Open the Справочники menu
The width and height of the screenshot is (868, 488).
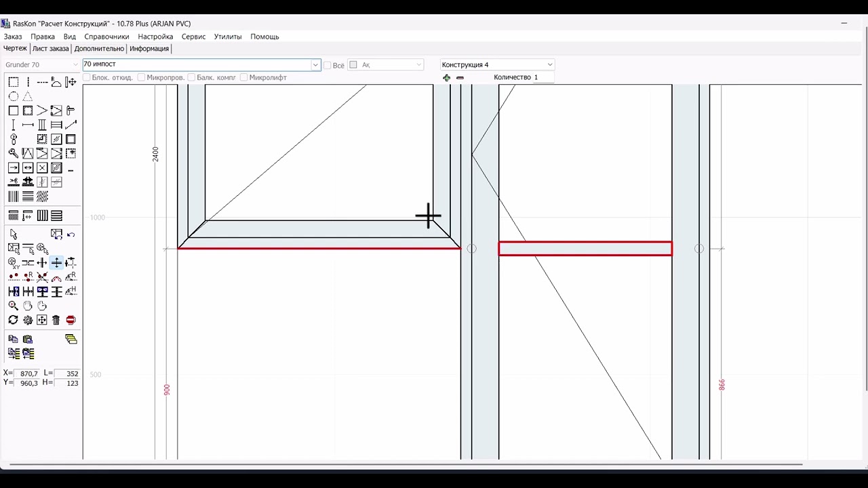(106, 37)
